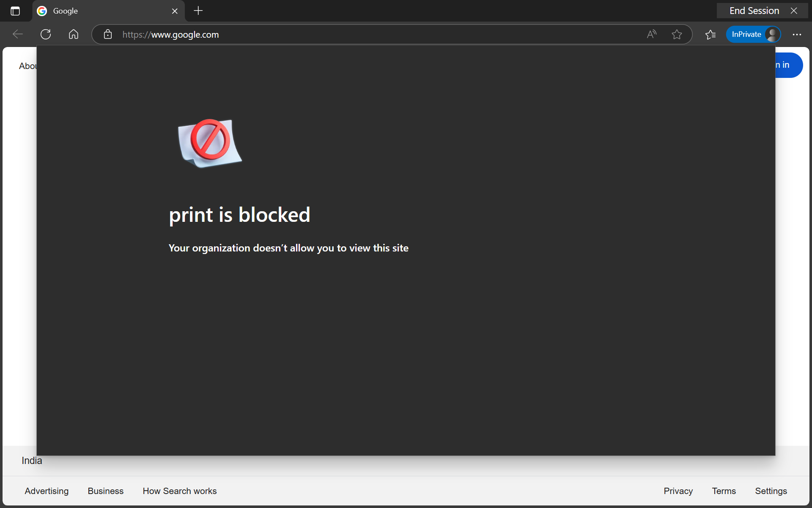812x508 pixels.
Task: Select the Google browser tab
Action: 108,11
